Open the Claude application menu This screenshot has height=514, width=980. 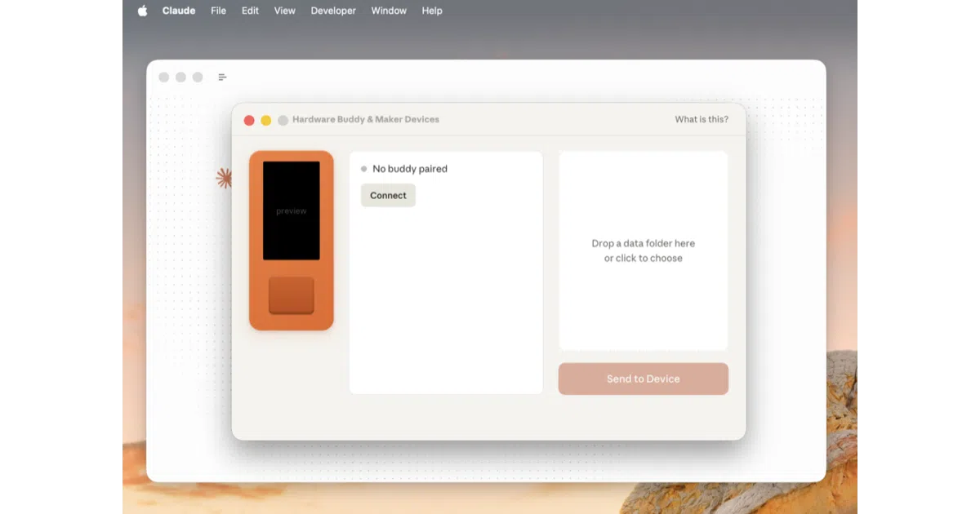179,11
